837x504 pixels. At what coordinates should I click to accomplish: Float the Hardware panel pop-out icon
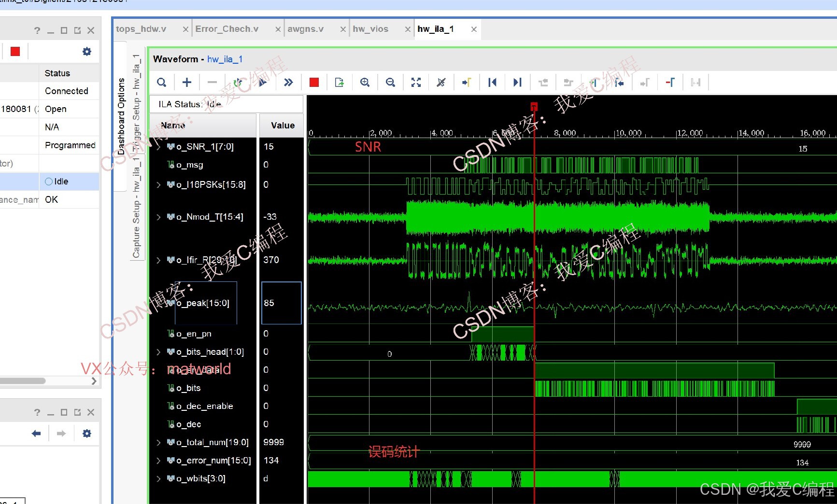click(x=77, y=30)
